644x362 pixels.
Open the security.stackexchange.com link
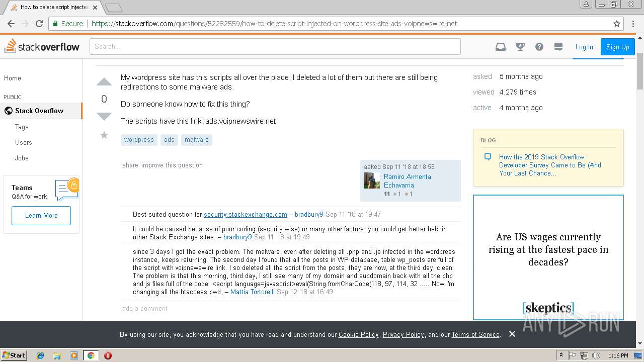(246, 214)
